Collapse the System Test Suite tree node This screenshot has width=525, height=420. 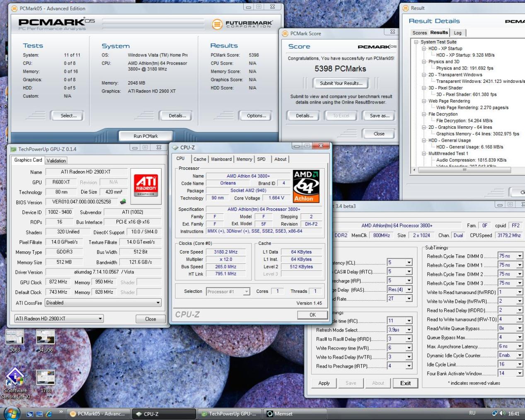tap(416, 42)
